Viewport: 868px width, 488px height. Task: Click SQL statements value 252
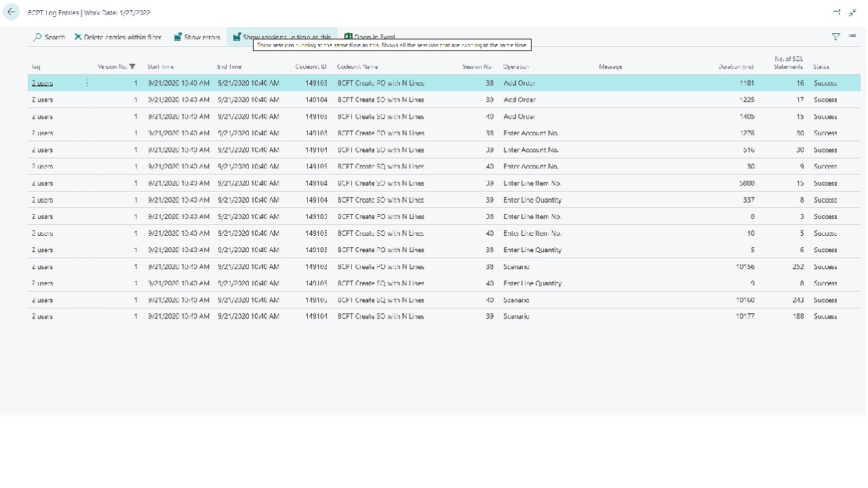(x=798, y=266)
